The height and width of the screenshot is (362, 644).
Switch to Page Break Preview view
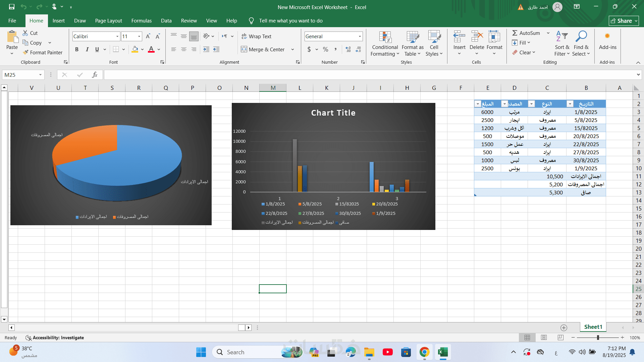tap(560, 338)
